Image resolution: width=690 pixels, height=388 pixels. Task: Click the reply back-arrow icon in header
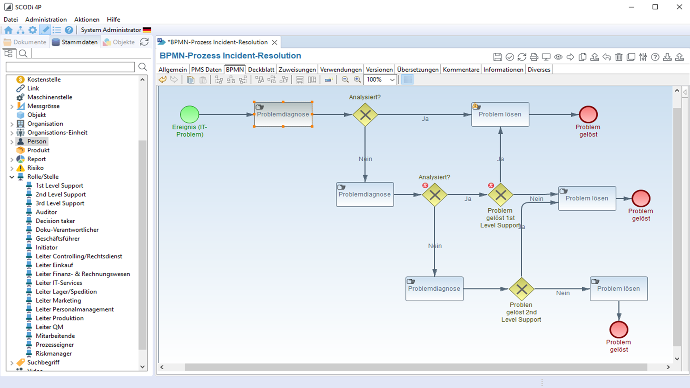pyautogui.click(x=607, y=57)
